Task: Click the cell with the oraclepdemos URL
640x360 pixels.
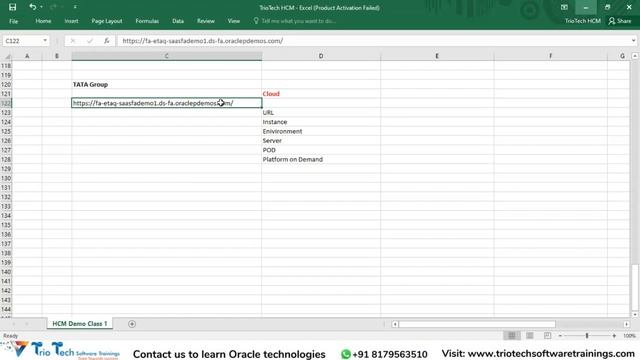Action: pos(167,103)
